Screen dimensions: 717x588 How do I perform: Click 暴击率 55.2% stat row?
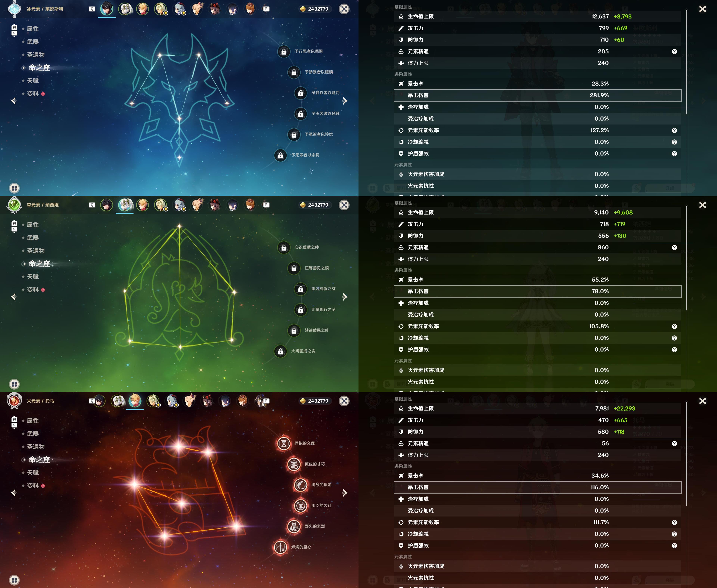coord(537,280)
